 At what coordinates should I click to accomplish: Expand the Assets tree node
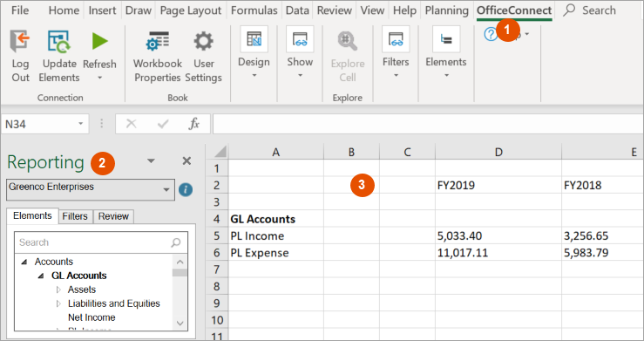[58, 290]
